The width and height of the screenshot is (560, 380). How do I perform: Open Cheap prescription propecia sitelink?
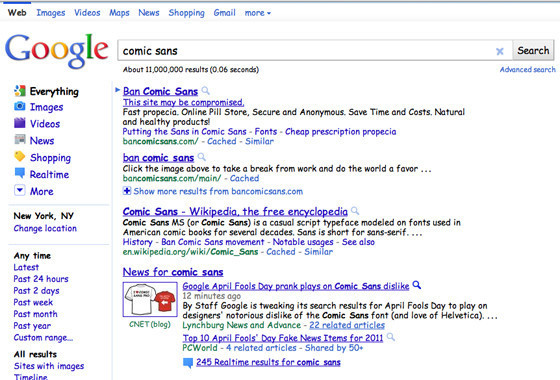pos(340,132)
